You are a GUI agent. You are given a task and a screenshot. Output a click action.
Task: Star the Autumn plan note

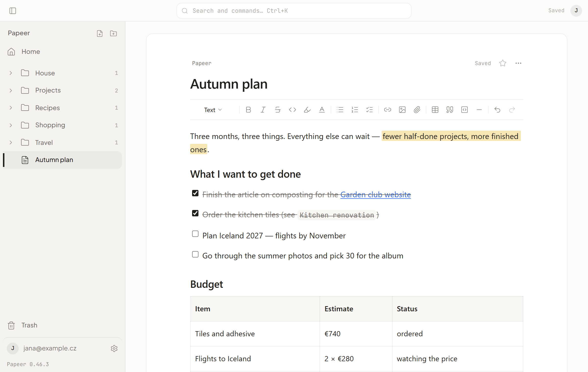point(503,63)
